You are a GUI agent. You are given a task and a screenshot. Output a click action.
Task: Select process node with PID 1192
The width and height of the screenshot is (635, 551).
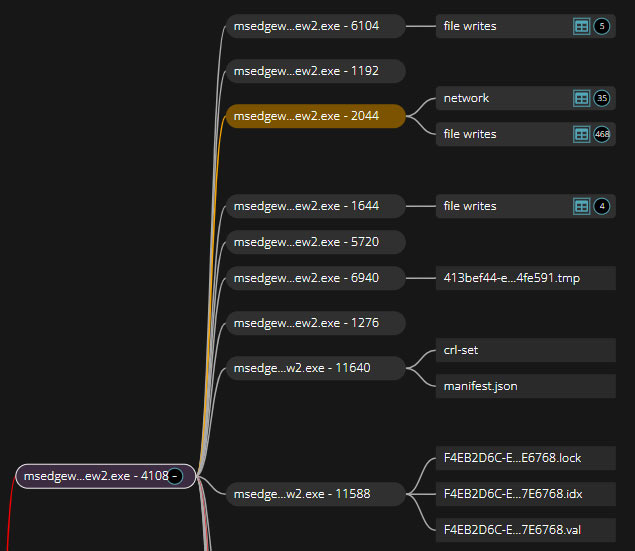[315, 71]
